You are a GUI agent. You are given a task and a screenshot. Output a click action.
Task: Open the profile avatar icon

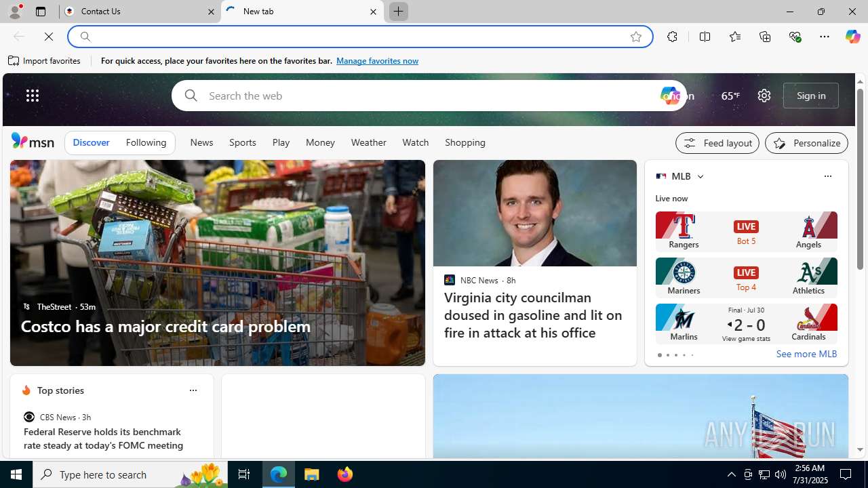(x=14, y=12)
